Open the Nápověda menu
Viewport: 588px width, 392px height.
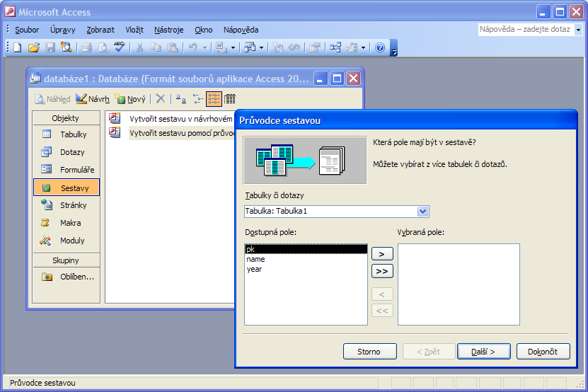(x=241, y=30)
